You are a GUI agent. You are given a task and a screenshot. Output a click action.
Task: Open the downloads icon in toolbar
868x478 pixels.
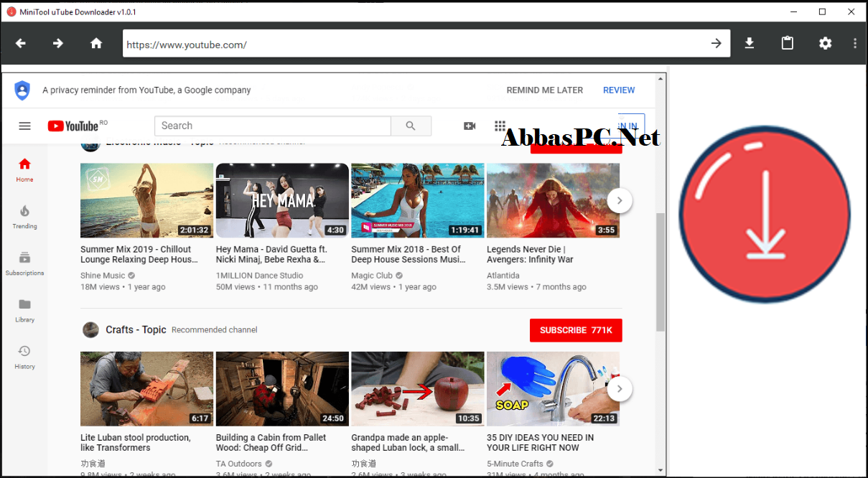(750, 44)
